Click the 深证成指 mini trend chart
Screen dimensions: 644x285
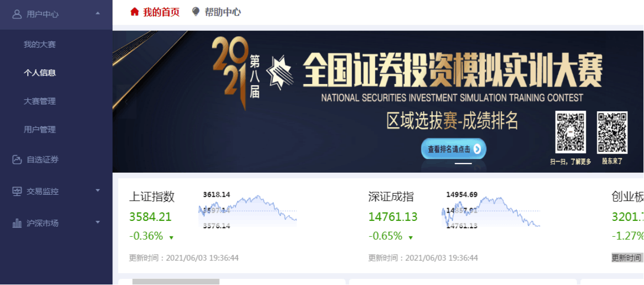[491, 210]
